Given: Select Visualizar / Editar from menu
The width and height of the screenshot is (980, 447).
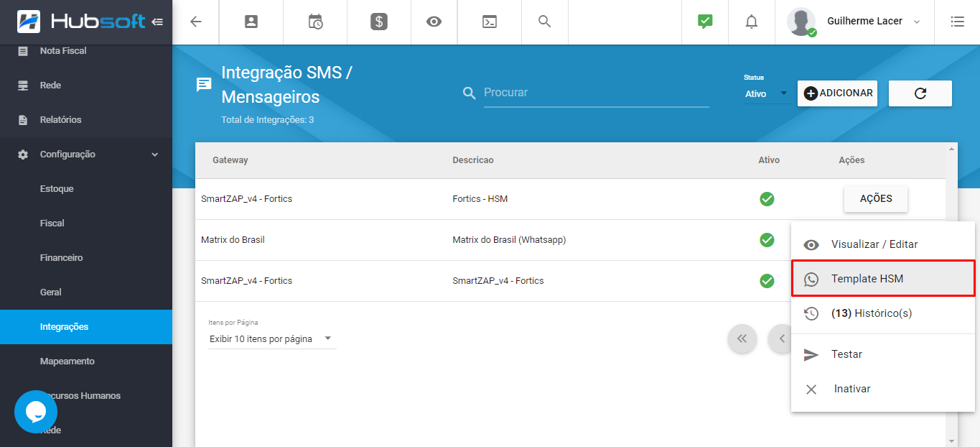Looking at the screenshot, I should (883, 244).
